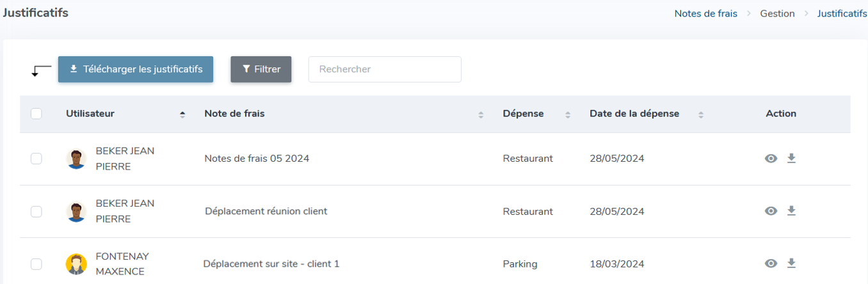
Task: Click 28/05/2024 in Notes de frais 05 2024 row
Action: click(x=617, y=159)
